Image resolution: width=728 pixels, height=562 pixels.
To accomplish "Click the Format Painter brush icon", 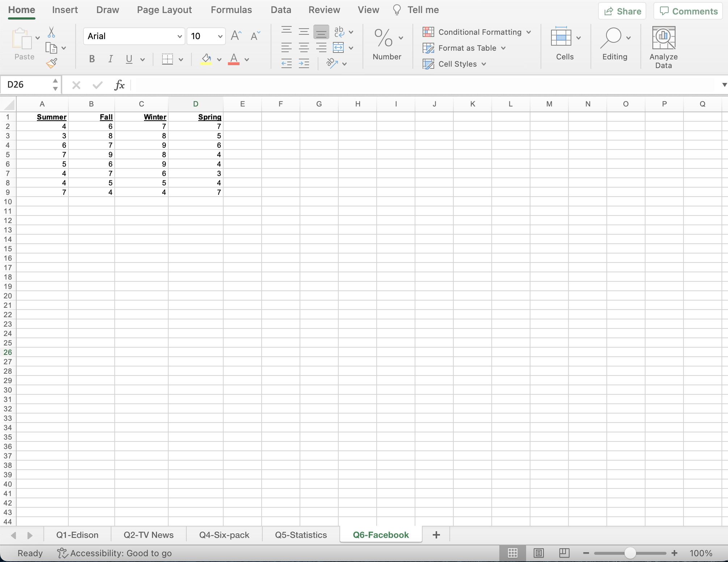I will (x=52, y=64).
